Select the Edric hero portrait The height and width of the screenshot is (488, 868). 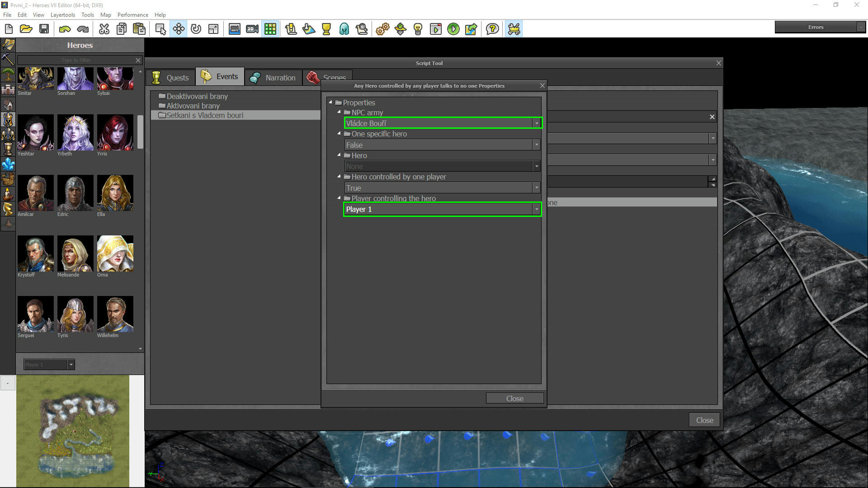pos(75,193)
